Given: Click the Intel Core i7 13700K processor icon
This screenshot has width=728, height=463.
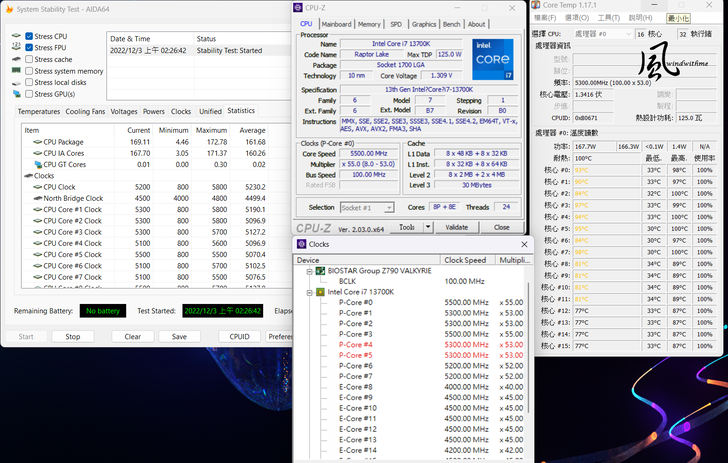Looking at the screenshot, I should [x=320, y=292].
